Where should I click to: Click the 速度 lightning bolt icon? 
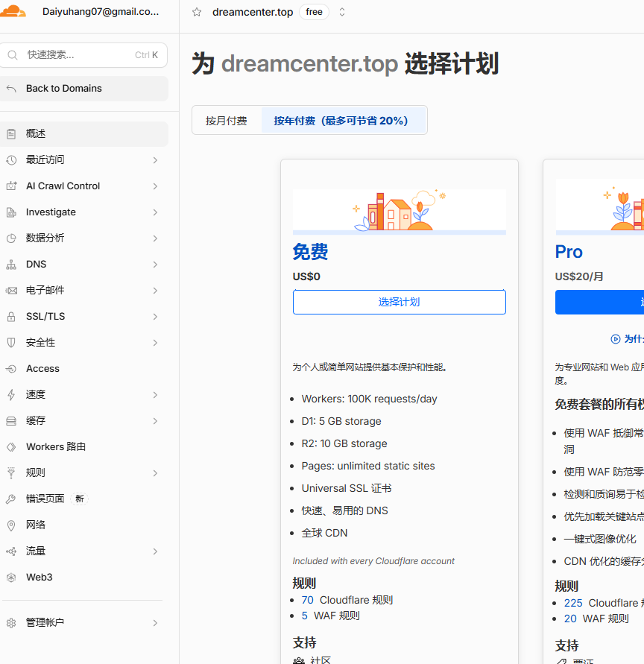[x=11, y=395]
